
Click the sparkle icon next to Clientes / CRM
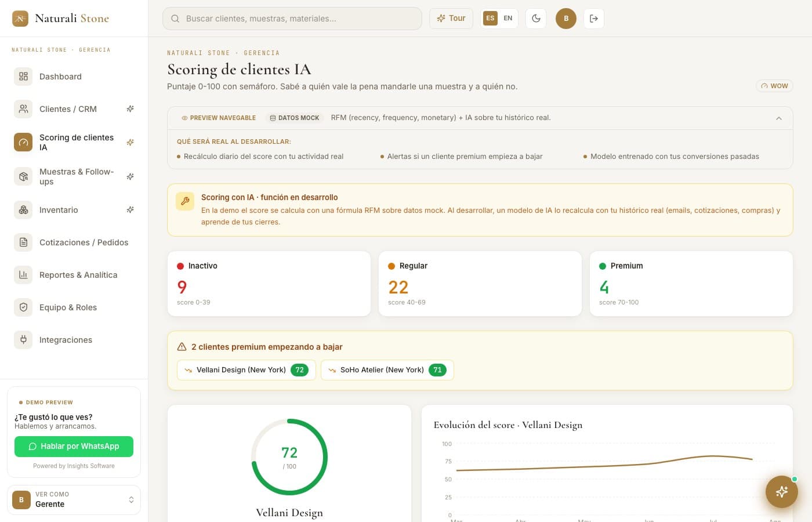pos(130,109)
